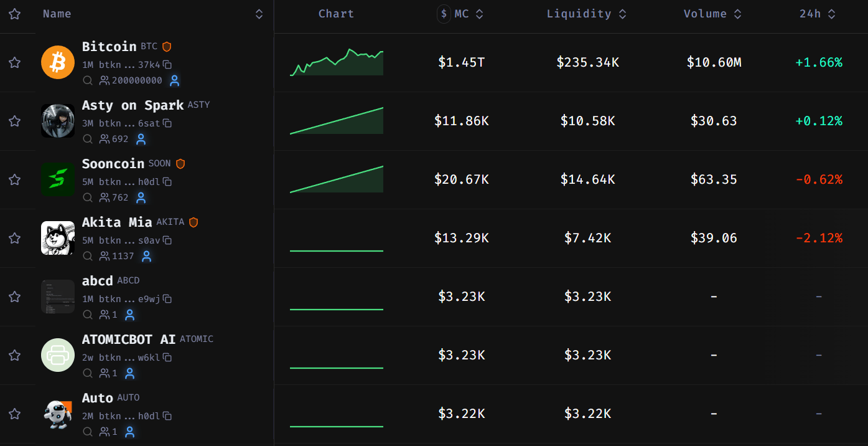Star the Sooncoin row
868x446 pixels.
point(14,179)
